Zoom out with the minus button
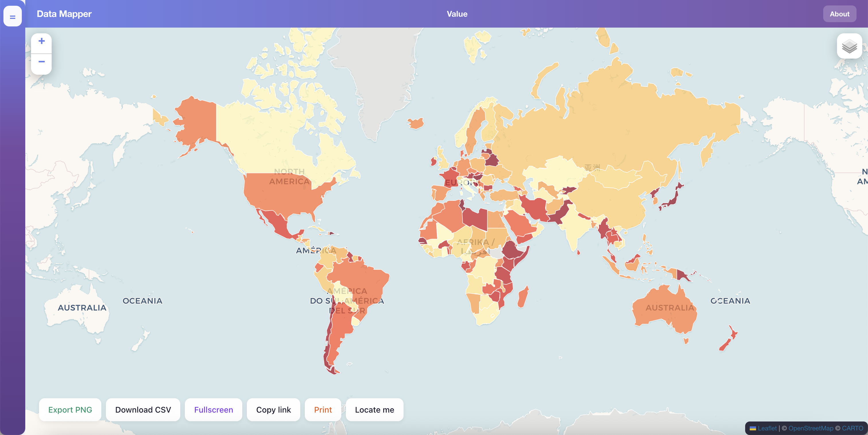The image size is (868, 435). pyautogui.click(x=41, y=62)
